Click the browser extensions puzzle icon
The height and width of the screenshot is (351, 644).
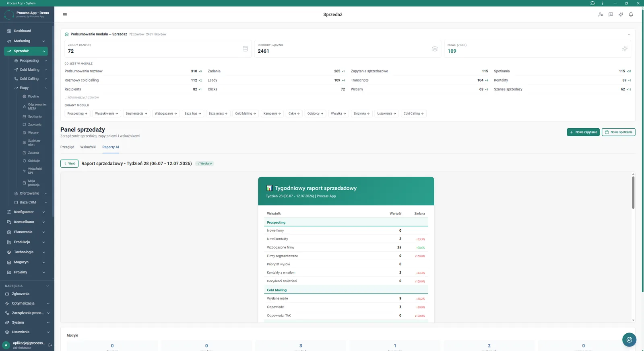coord(592,3)
